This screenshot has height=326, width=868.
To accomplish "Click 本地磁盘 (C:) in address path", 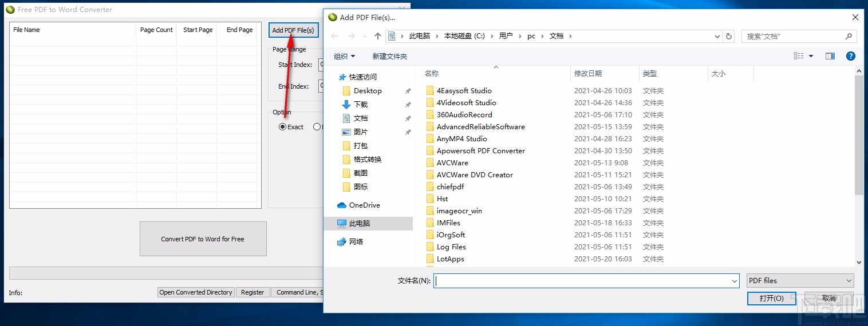I will point(464,36).
